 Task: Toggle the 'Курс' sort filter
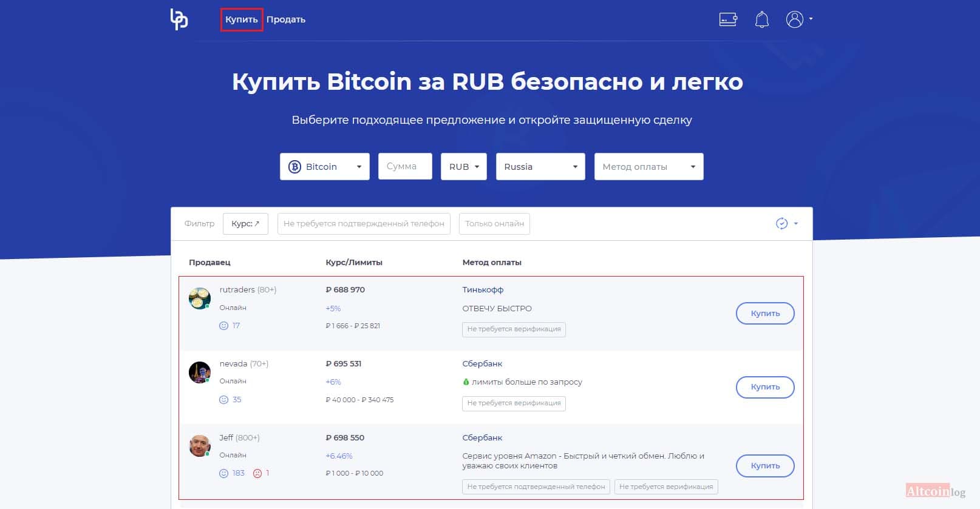245,223
